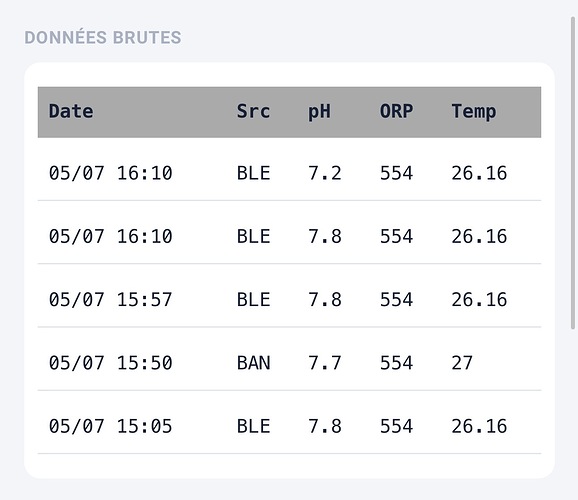Click pH 7.8 in second 16:10 row

click(x=324, y=236)
